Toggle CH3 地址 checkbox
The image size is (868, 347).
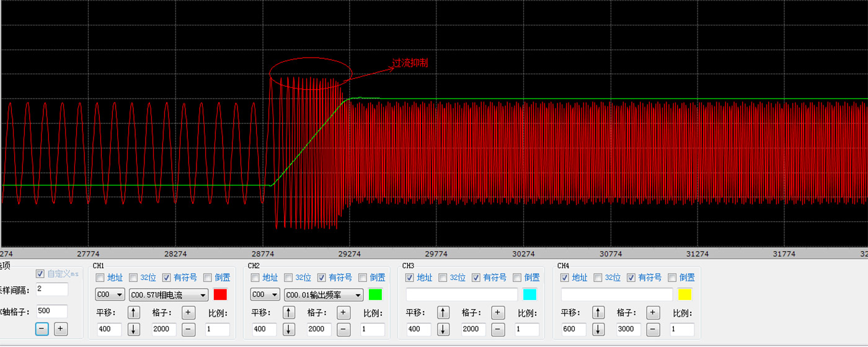pos(409,278)
